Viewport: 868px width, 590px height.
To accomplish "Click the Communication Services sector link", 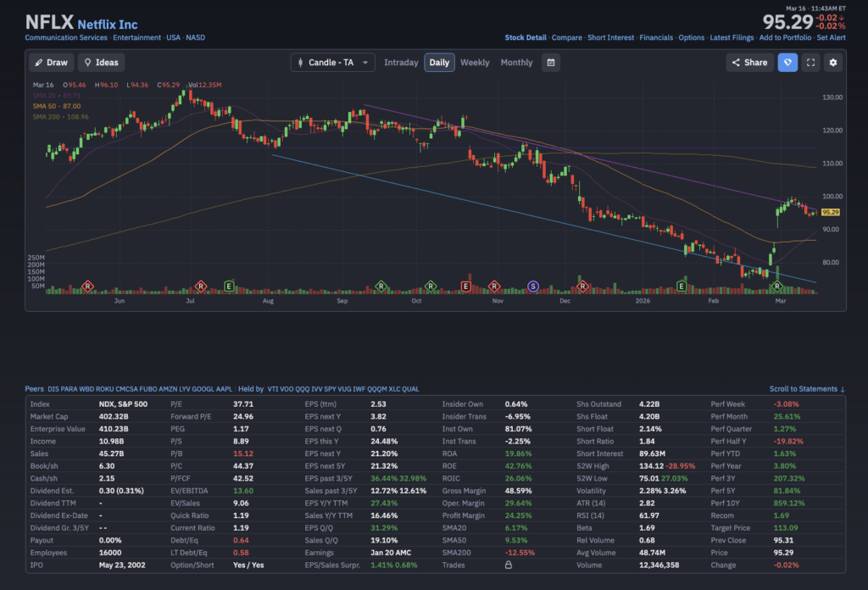I will (66, 37).
